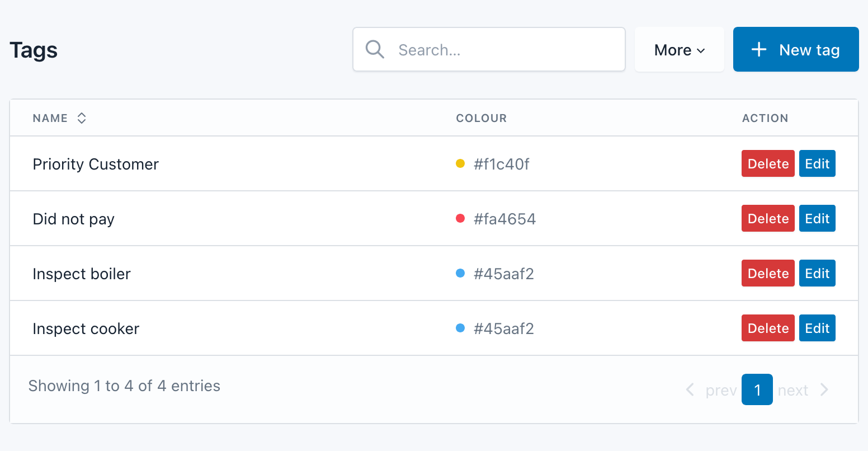Open the More dropdown menu
The height and width of the screenshot is (451, 868).
coord(679,50)
